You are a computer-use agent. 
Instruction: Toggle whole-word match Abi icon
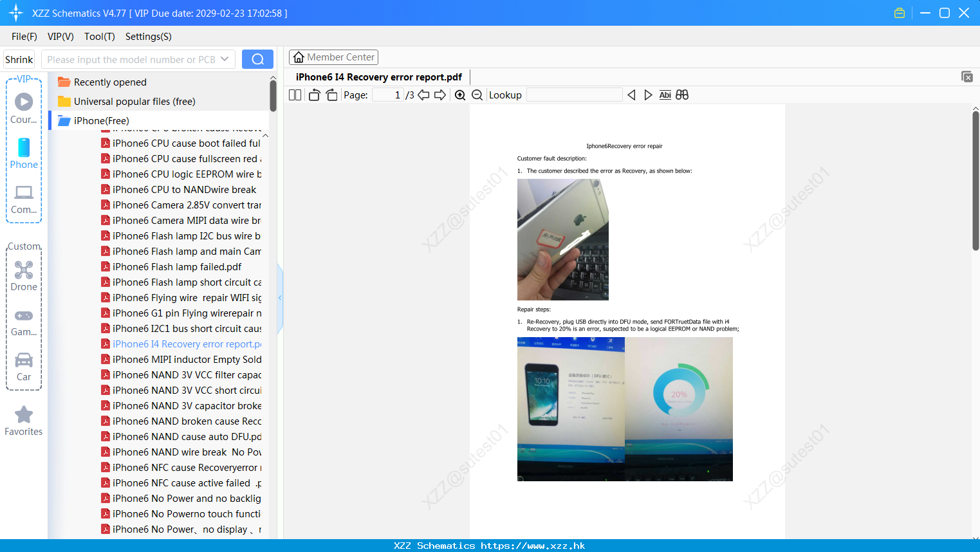point(665,95)
